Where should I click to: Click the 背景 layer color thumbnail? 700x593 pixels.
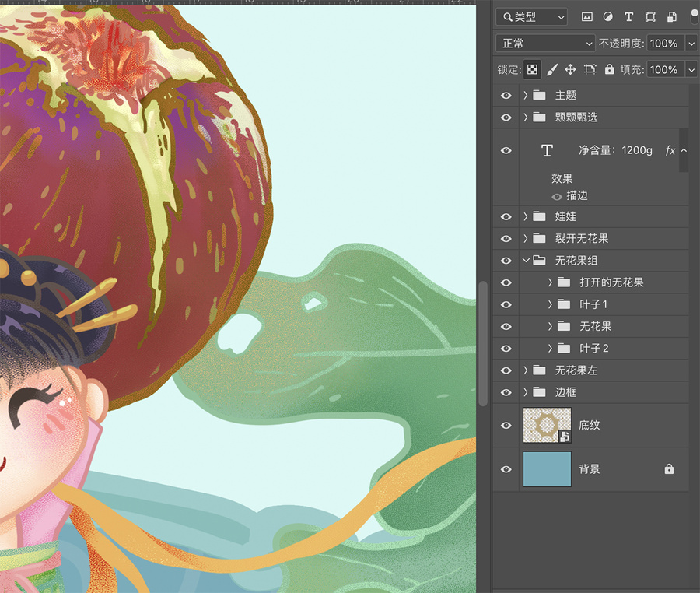pos(547,468)
